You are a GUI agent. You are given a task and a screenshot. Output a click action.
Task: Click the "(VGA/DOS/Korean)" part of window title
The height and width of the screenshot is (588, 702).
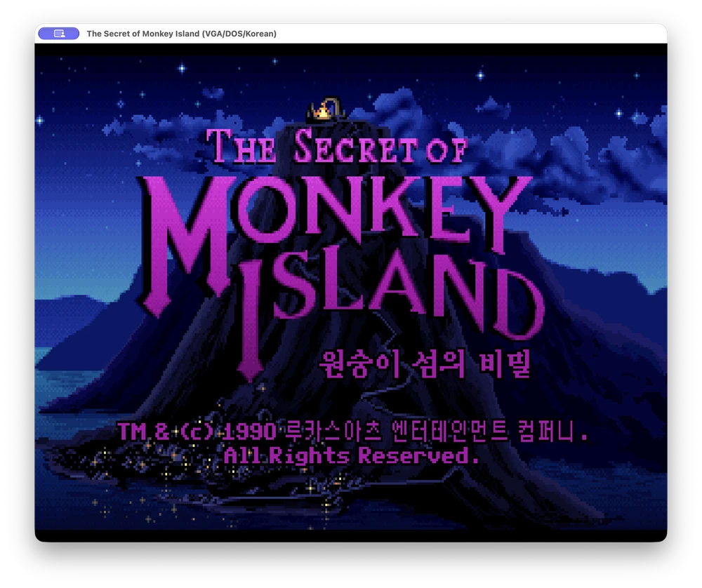click(x=239, y=34)
